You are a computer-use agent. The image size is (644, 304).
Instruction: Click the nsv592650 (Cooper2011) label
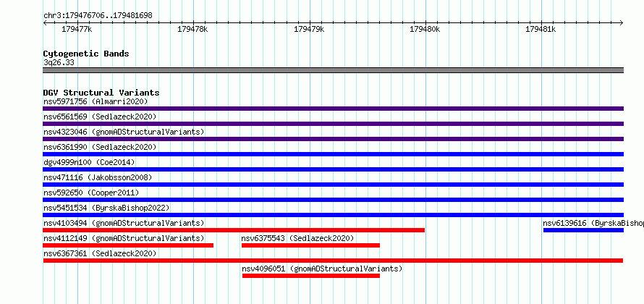[x=91, y=193]
